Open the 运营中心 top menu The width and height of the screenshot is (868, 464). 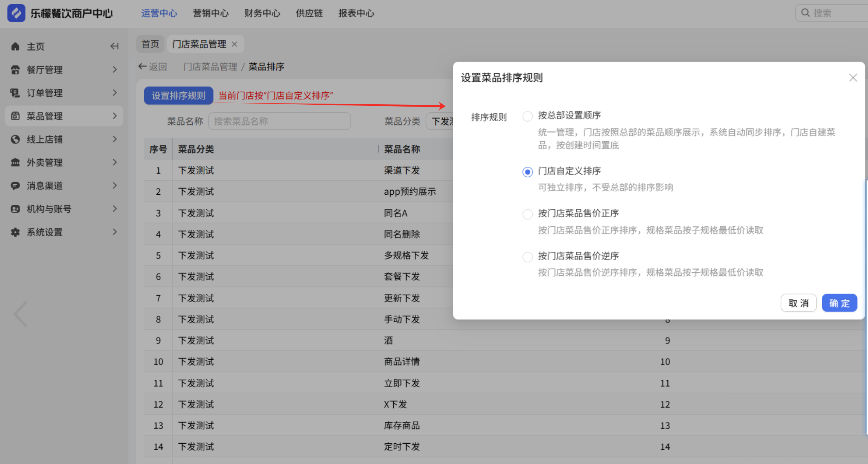click(x=159, y=13)
